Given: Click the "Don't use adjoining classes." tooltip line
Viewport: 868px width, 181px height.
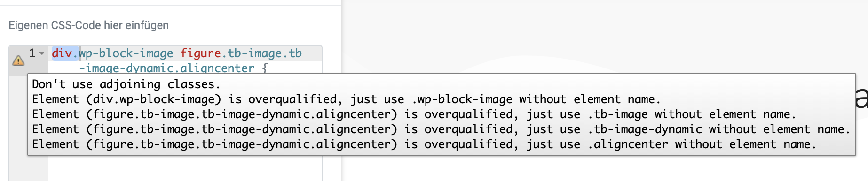Looking at the screenshot, I should [x=126, y=84].
